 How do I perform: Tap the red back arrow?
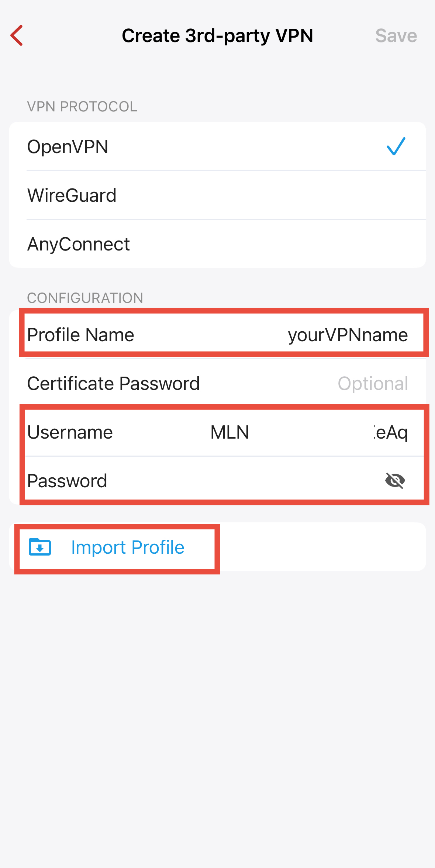17,35
